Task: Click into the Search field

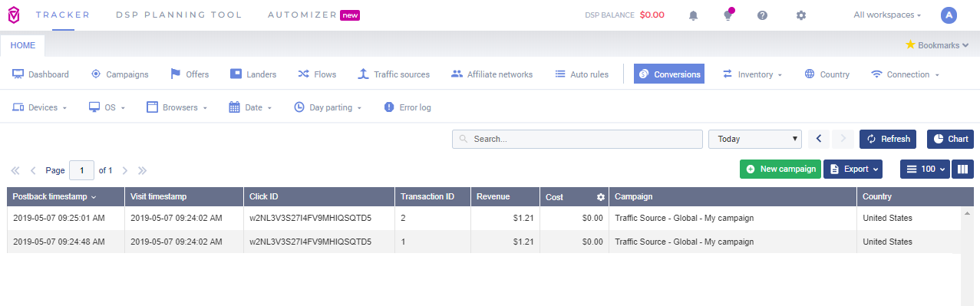Action: point(577,139)
